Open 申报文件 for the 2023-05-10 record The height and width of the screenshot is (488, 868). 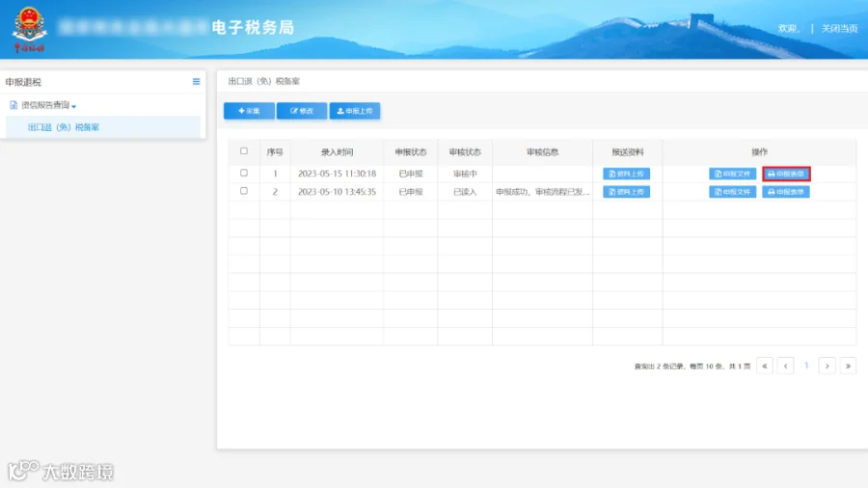[x=732, y=192]
